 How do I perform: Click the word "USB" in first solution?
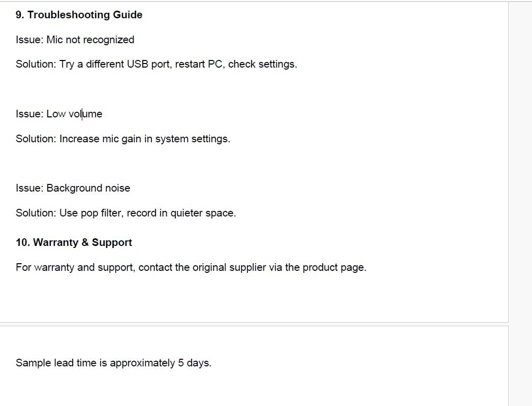137,64
